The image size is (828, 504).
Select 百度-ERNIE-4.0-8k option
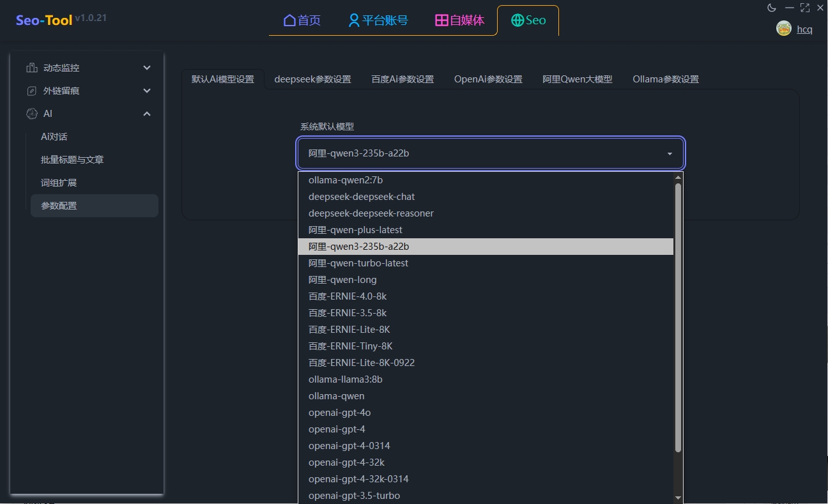[486, 296]
